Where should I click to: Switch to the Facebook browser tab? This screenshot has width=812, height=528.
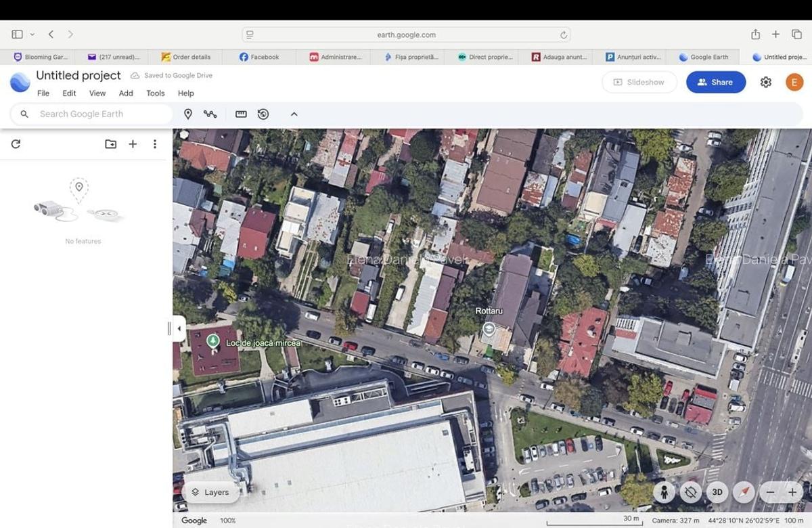(258, 57)
